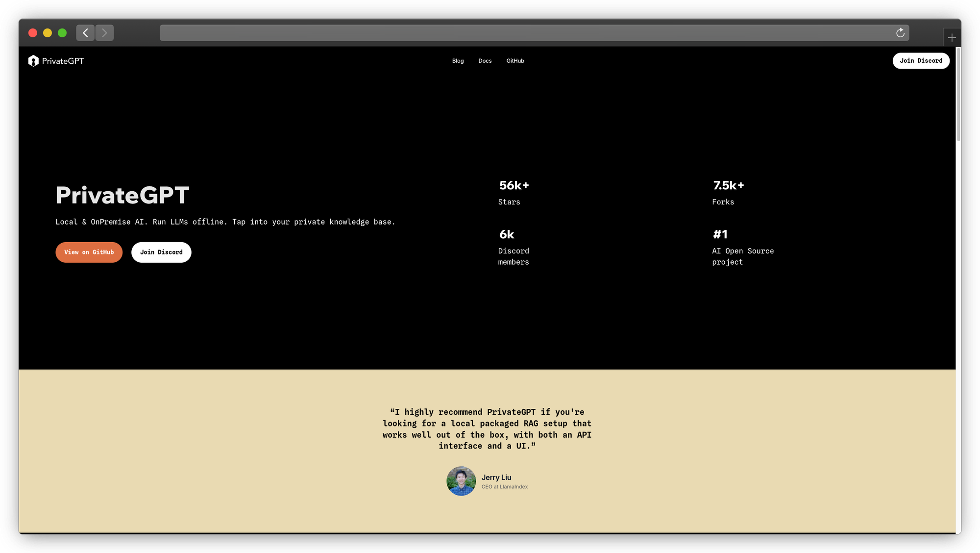Click the green fullscreen window button
This screenshot has width=980, height=553.
[62, 33]
